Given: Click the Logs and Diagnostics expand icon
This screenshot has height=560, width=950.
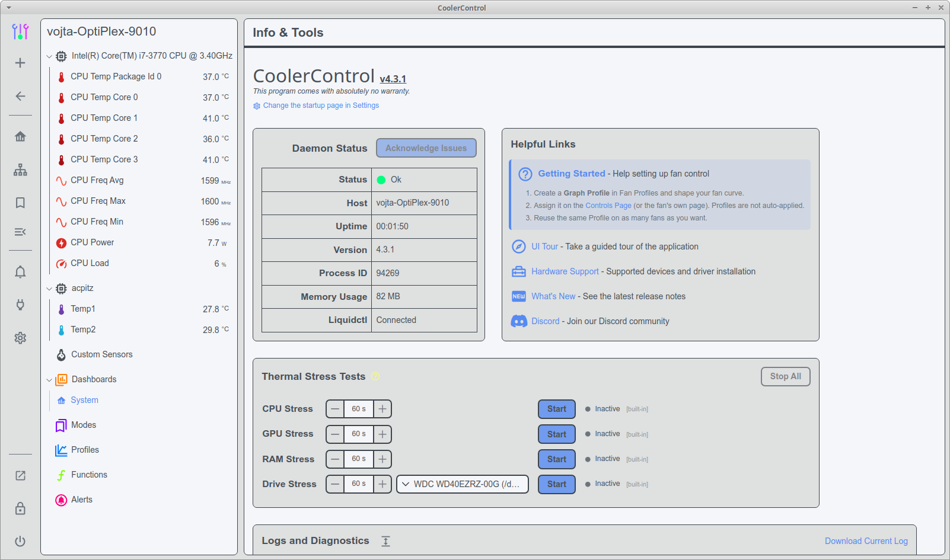Looking at the screenshot, I should 386,541.
